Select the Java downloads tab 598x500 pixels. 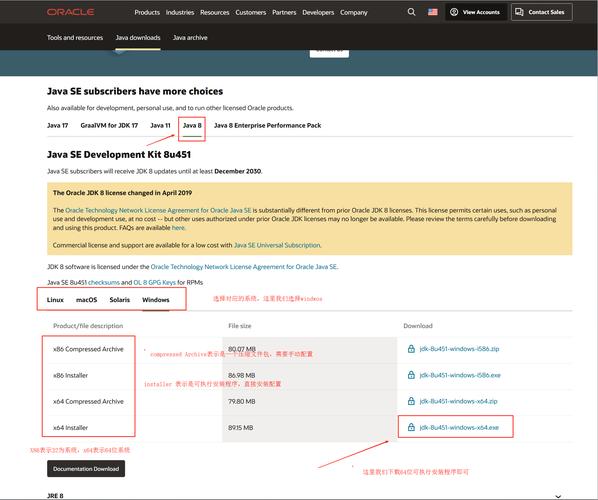pos(138,37)
